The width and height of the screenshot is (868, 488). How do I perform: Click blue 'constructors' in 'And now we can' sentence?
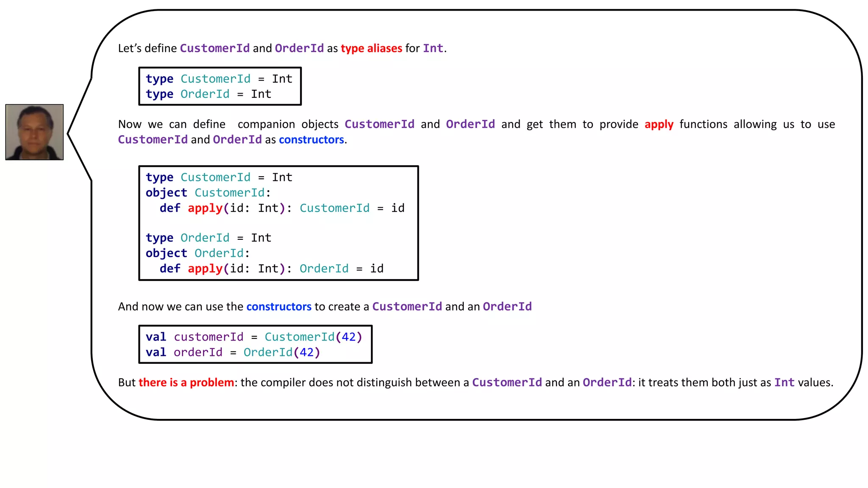[x=279, y=307]
